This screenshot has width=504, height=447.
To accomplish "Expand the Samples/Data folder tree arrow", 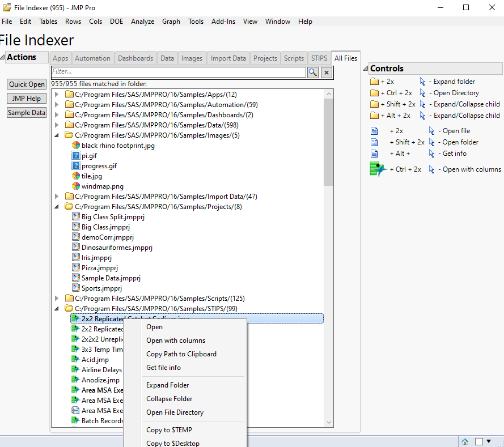I will [x=56, y=125].
